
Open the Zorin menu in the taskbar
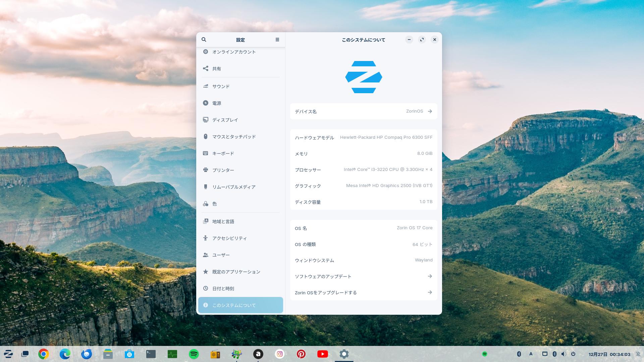coord(8,354)
